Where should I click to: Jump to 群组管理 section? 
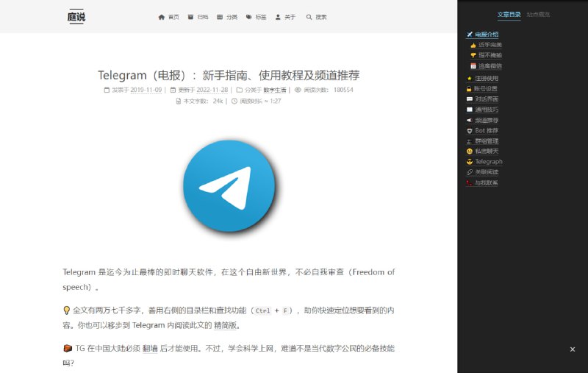click(483, 141)
